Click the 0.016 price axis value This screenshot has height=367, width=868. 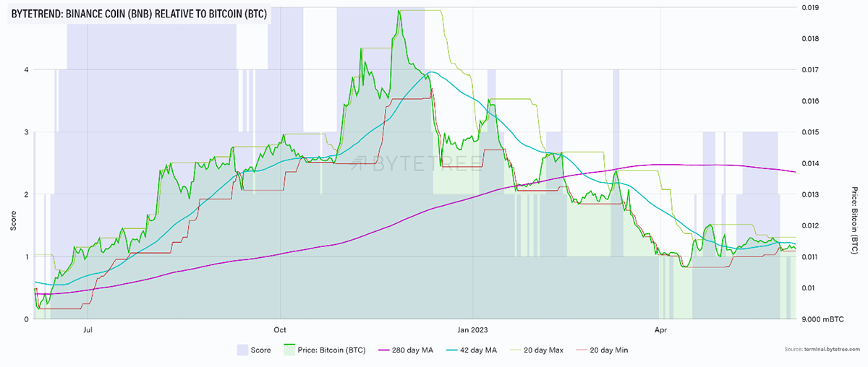(x=811, y=101)
